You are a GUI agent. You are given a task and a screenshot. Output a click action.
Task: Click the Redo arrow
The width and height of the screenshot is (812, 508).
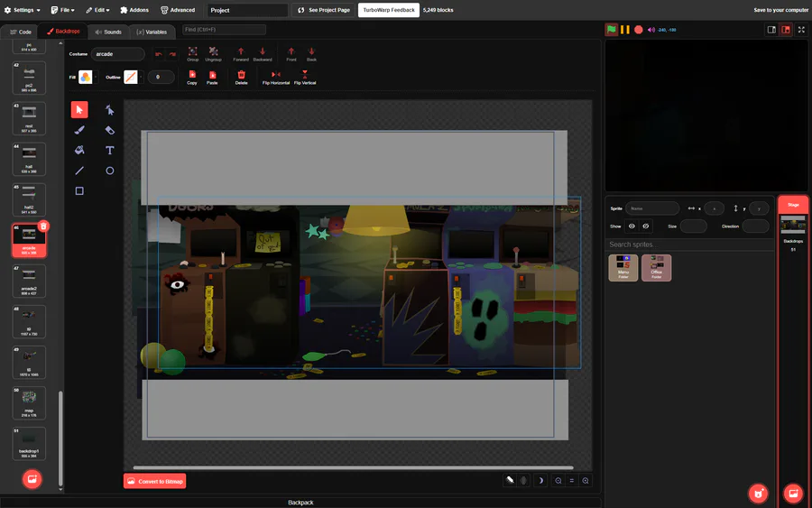(172, 54)
